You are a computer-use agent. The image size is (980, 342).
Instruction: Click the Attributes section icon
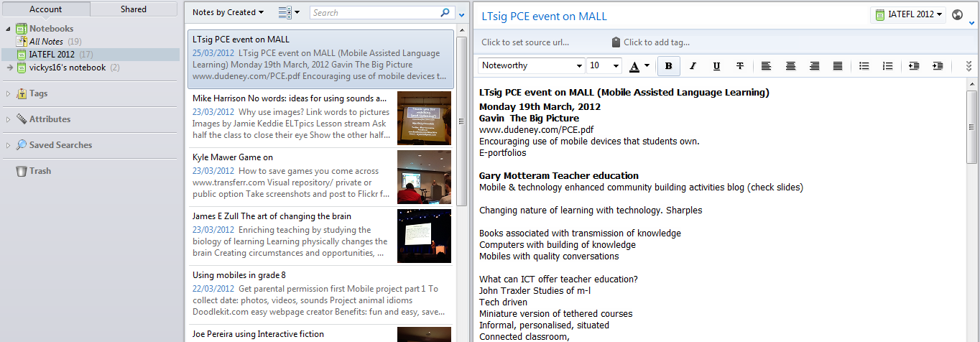22,119
